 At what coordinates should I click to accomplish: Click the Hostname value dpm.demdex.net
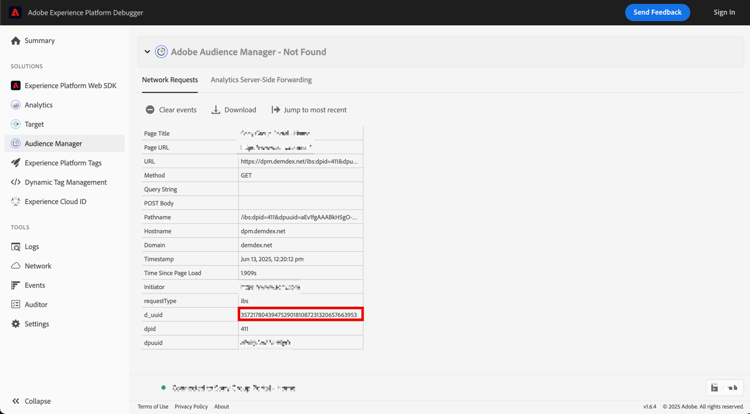pyautogui.click(x=263, y=231)
